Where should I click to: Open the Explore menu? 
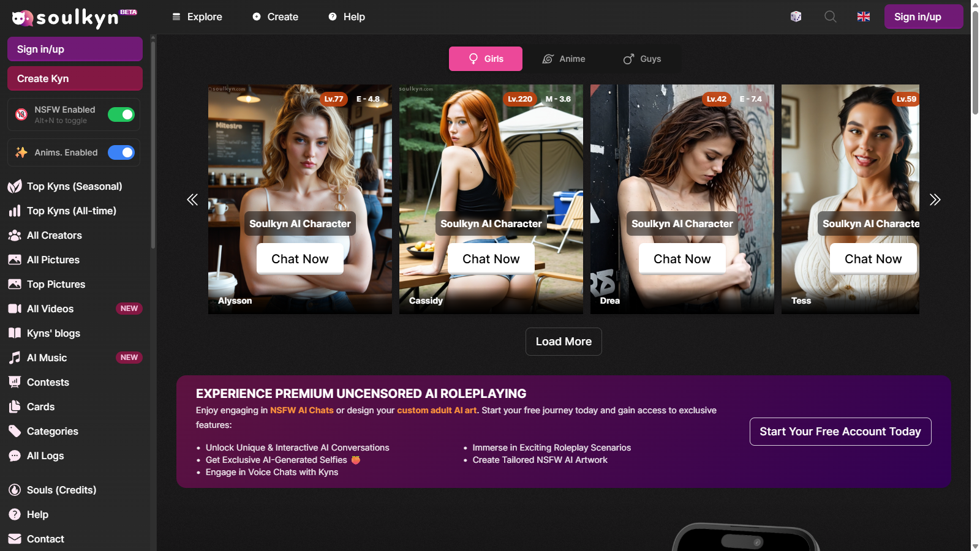[x=197, y=17]
